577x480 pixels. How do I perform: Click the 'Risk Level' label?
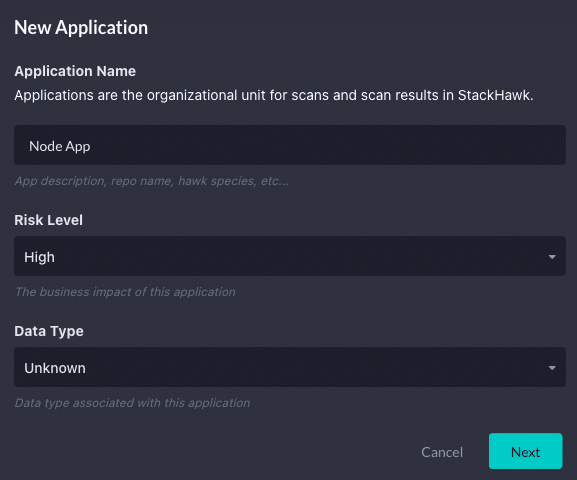coord(49,220)
